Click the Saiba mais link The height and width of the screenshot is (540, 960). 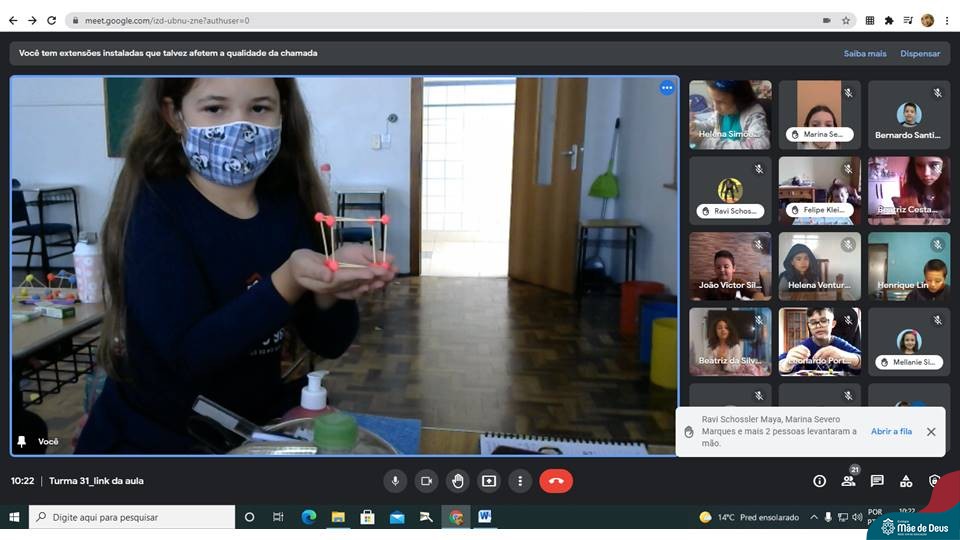click(x=864, y=53)
